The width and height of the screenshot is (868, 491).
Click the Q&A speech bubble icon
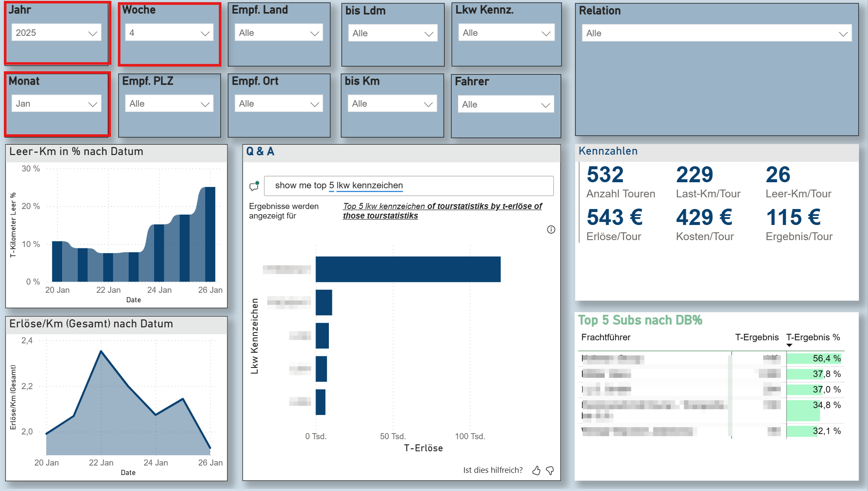(x=254, y=186)
